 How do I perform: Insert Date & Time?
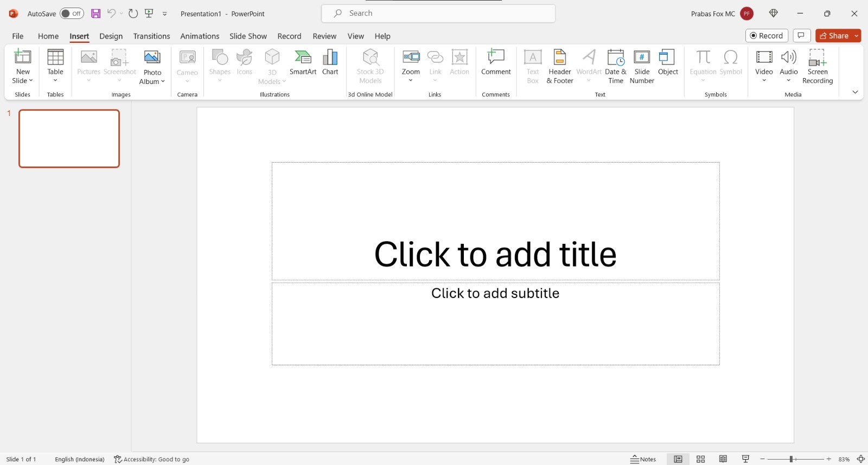click(x=616, y=66)
